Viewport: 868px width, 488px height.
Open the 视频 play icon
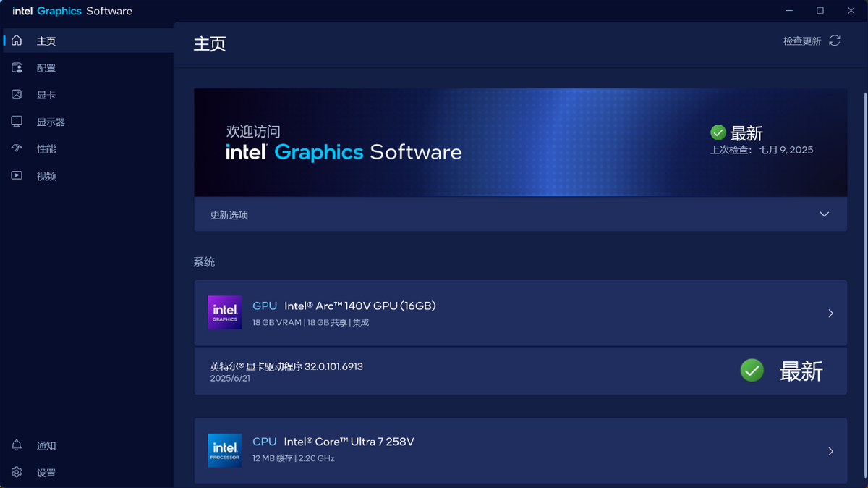click(17, 175)
